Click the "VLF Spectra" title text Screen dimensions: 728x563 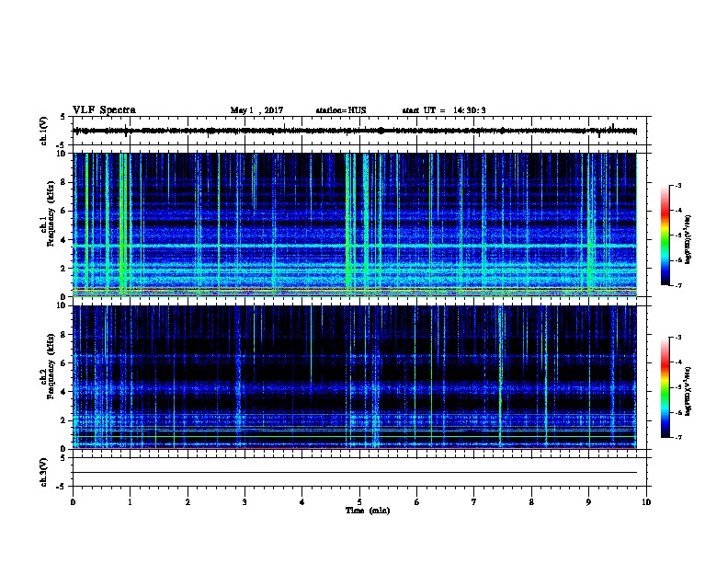[104, 110]
